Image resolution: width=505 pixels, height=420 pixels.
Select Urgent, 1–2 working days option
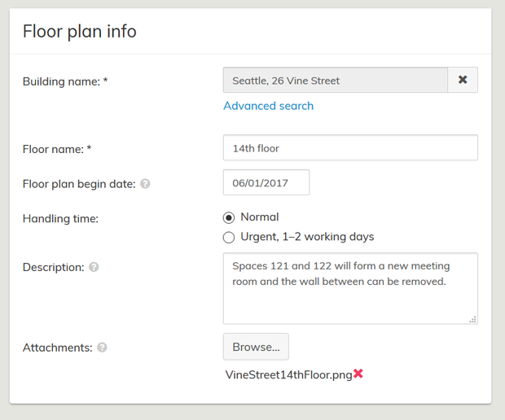point(229,238)
